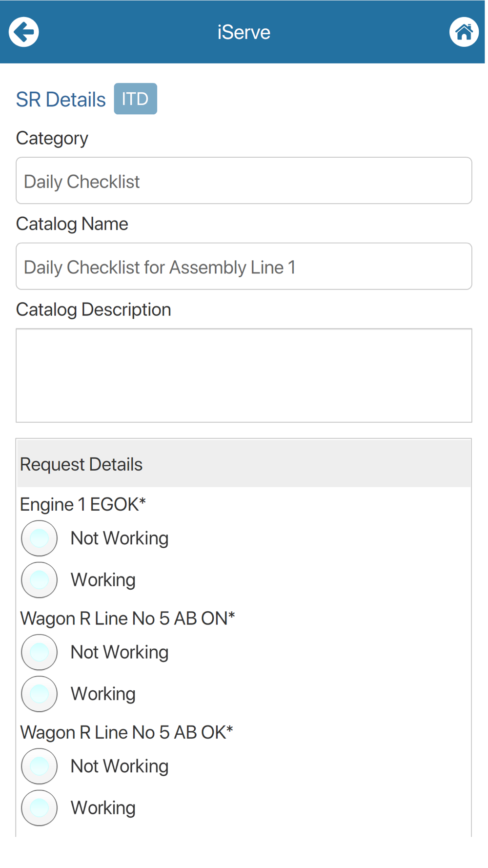
Task: Tap the iServe title in header
Action: tap(244, 32)
